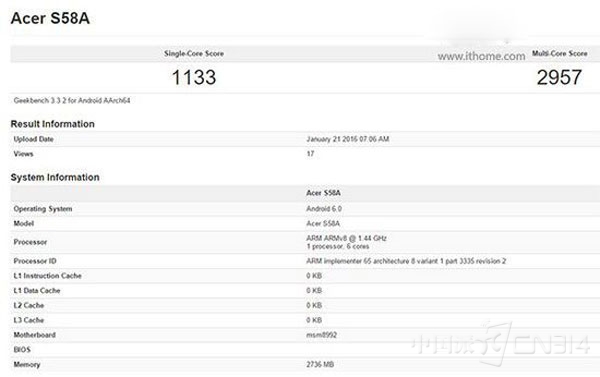
Task: Click the Android 6.0 operating system value
Action: coord(324,209)
